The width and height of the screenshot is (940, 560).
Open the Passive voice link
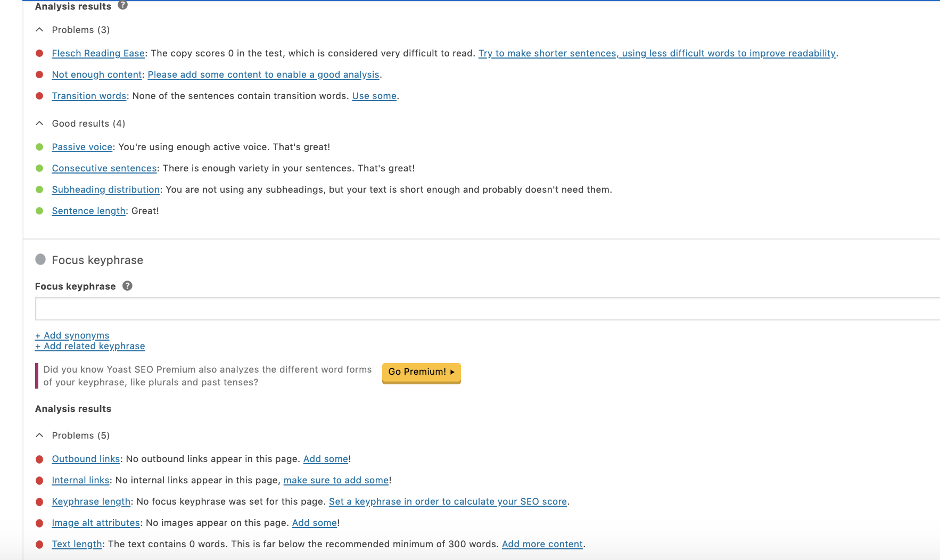tap(82, 147)
